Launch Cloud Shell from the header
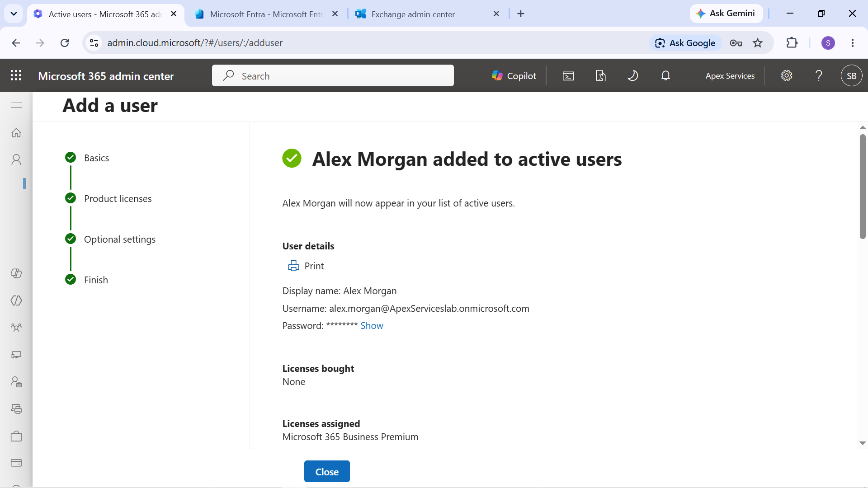This screenshot has width=868, height=488. (x=568, y=76)
